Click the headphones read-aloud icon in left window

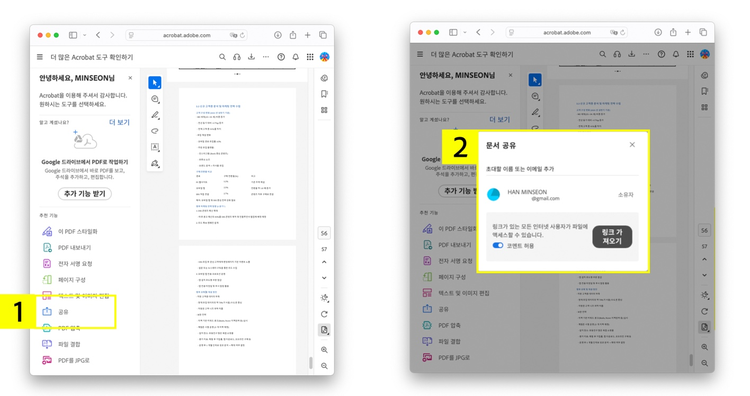[237, 57]
